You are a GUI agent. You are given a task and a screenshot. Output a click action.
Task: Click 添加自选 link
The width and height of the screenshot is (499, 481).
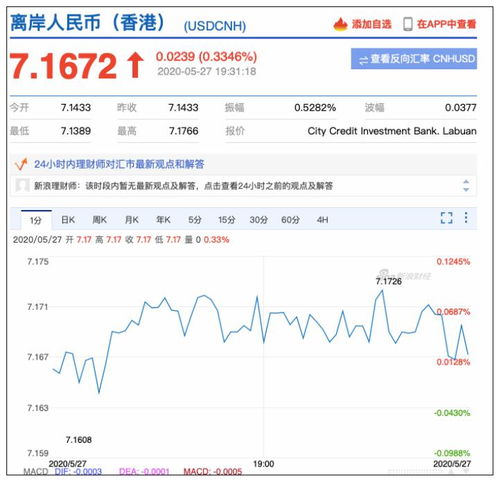(x=371, y=24)
